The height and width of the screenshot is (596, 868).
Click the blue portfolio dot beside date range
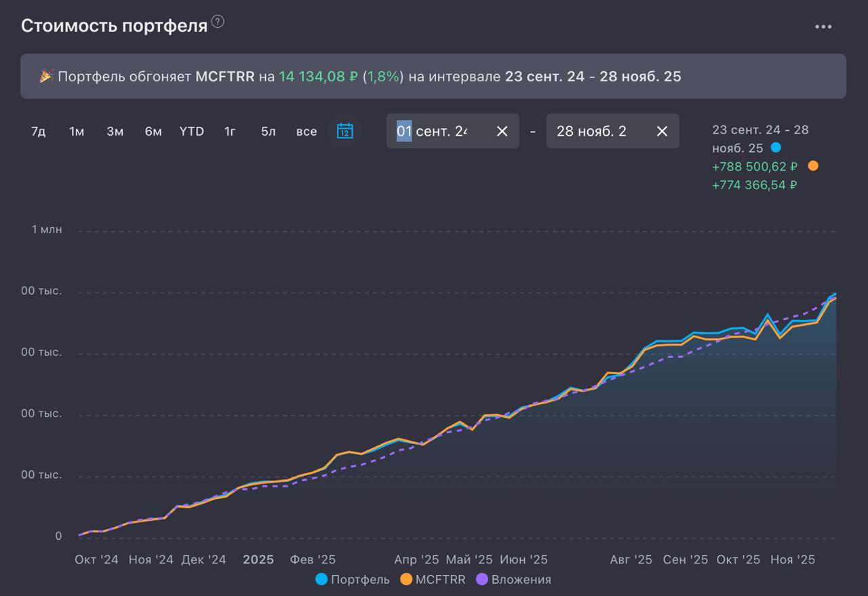(776, 148)
